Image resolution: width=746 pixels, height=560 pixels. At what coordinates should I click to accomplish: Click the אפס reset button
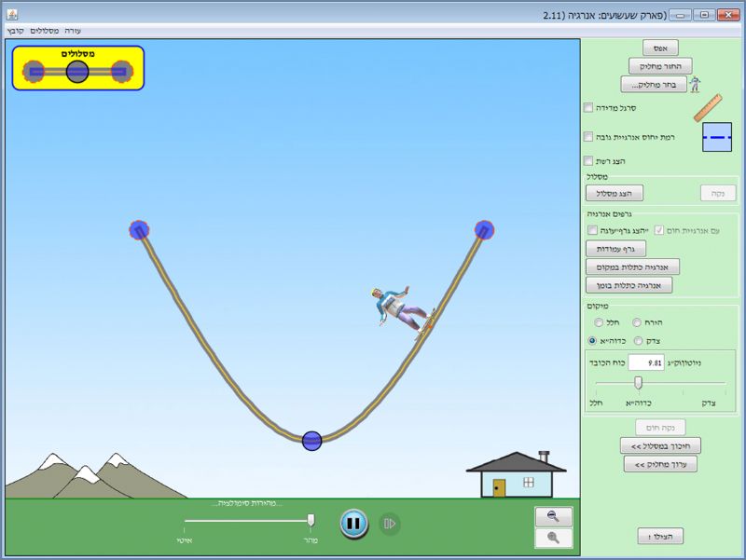point(660,48)
